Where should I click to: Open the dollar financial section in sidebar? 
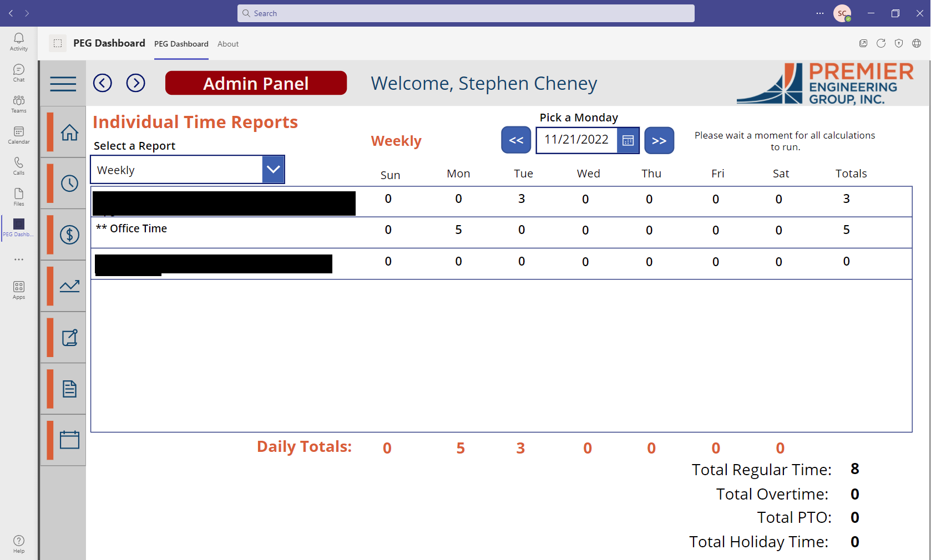(70, 235)
